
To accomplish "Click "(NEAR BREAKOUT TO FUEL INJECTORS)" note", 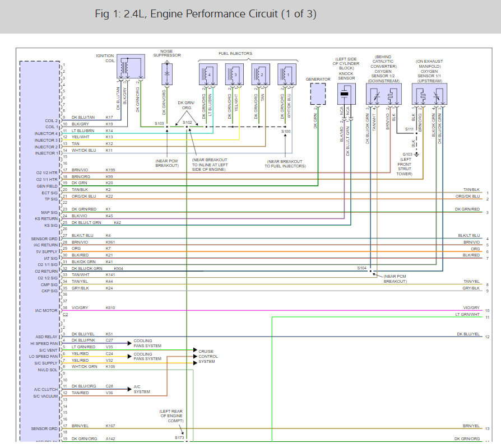I will coord(285,164).
